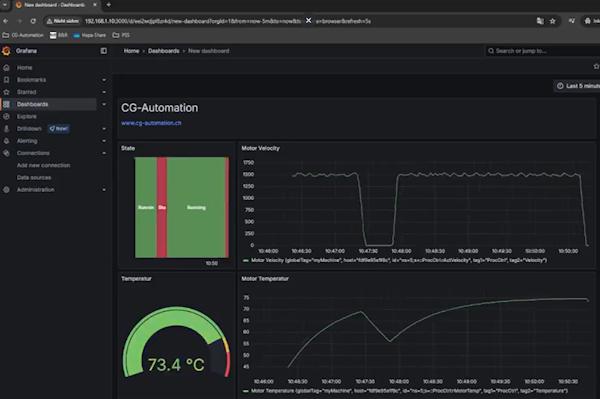
Task: Click the Dashboards breadcrumb link
Action: pyautogui.click(x=164, y=51)
